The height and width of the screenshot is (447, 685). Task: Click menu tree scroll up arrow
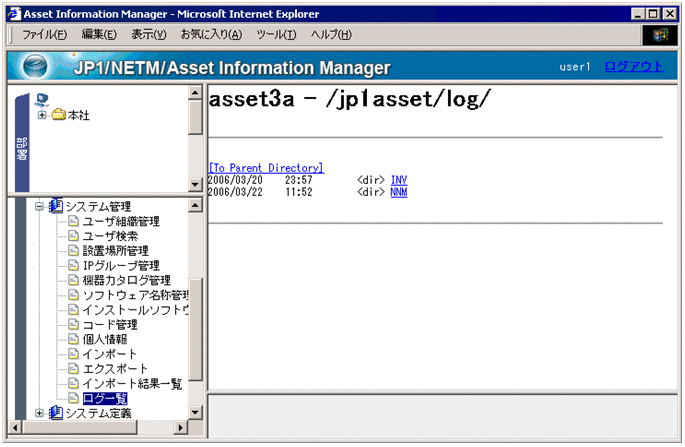point(195,205)
